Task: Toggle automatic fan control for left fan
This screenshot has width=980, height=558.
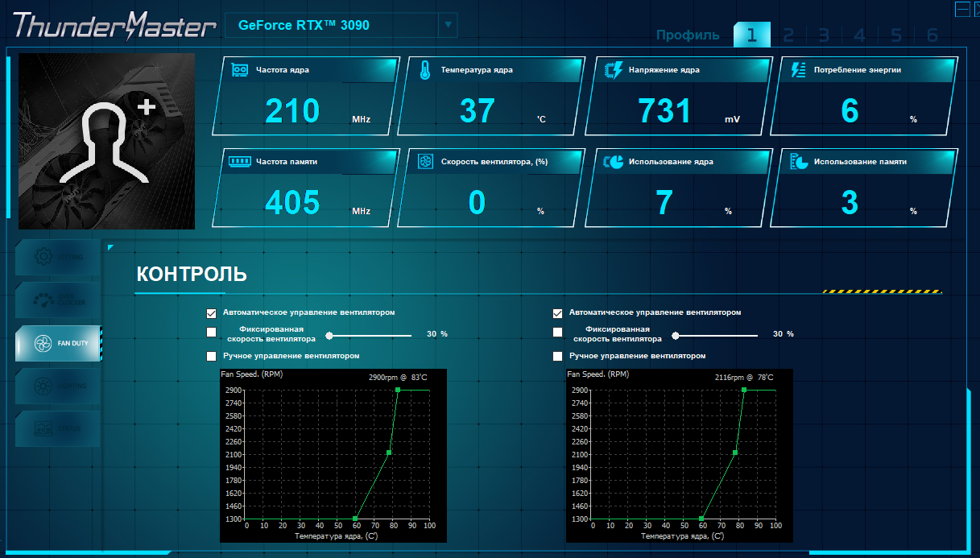Action: coord(212,312)
